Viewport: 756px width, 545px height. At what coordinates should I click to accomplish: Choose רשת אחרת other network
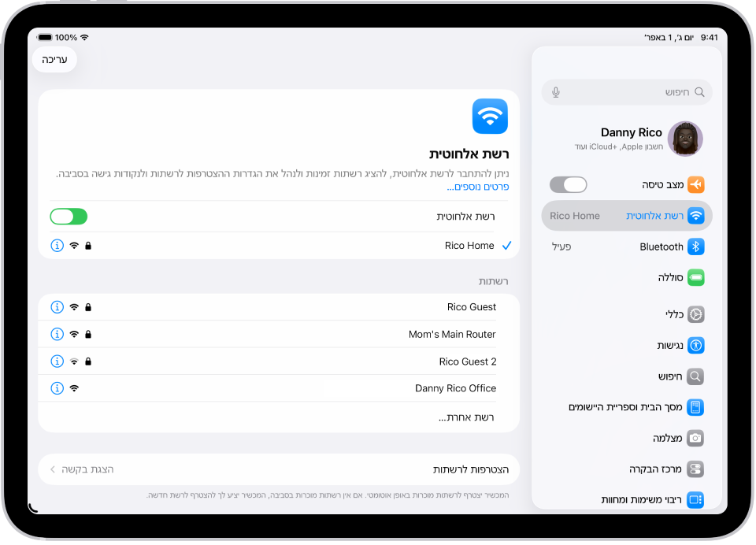pyautogui.click(x=279, y=417)
